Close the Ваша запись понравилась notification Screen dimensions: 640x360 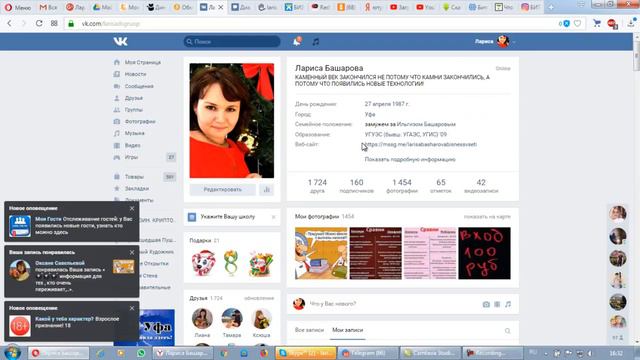point(132,252)
